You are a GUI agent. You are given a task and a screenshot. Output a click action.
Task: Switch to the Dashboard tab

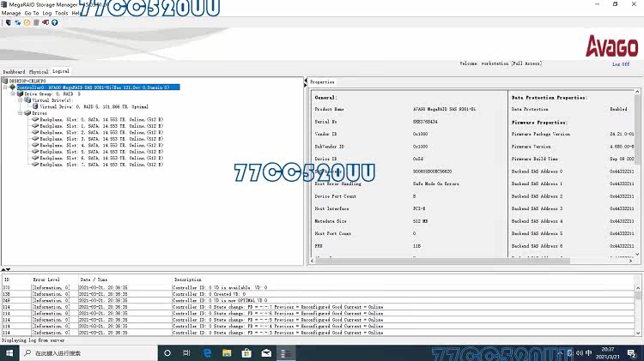pyautogui.click(x=14, y=72)
